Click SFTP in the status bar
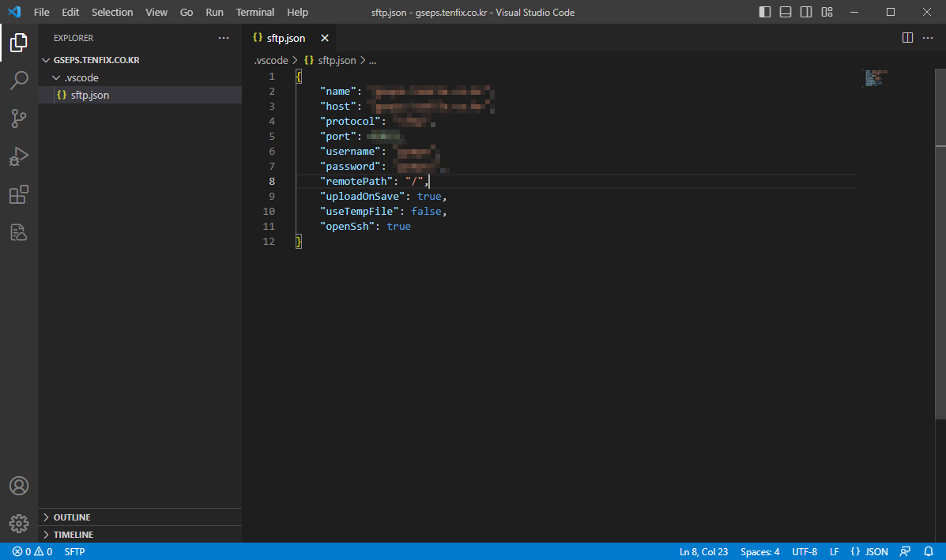 [74, 551]
